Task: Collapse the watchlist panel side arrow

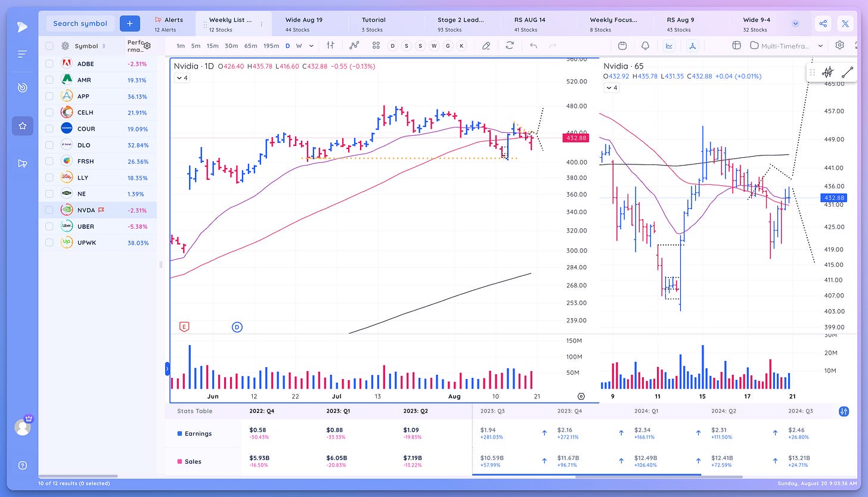Action: pos(167,369)
